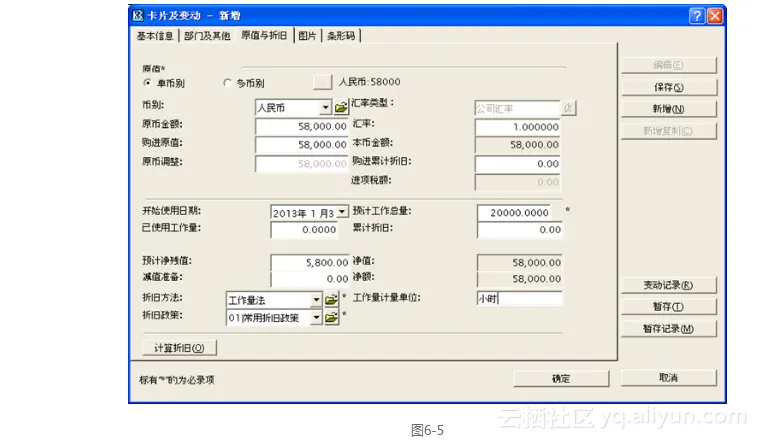Click the 进项税额 field
The height and width of the screenshot is (440, 758).
pos(518,182)
